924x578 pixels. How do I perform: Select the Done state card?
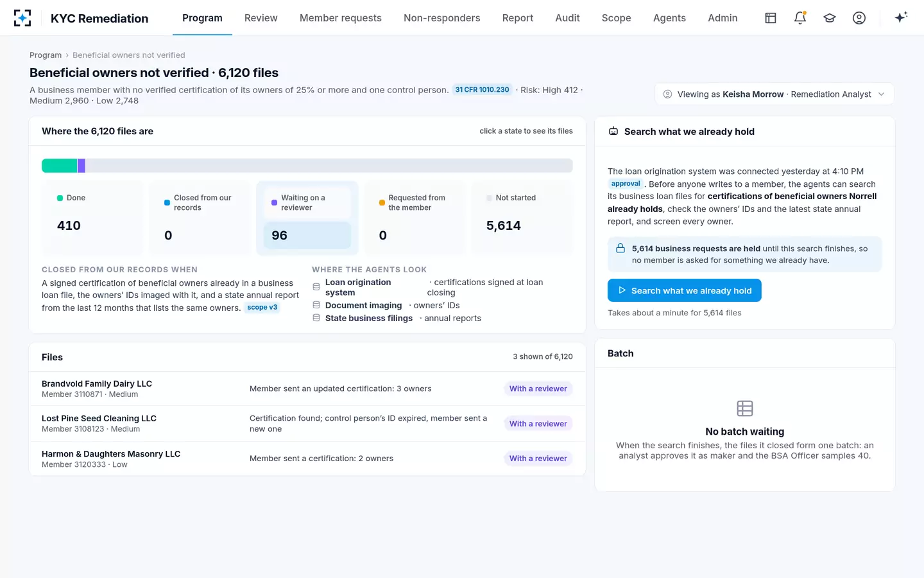pyautogui.click(x=92, y=218)
